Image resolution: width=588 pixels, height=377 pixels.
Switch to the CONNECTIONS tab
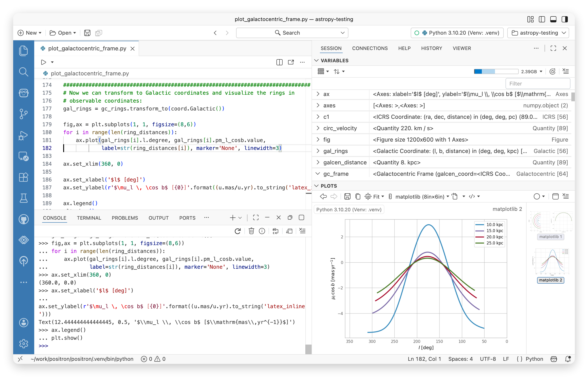pyautogui.click(x=370, y=48)
